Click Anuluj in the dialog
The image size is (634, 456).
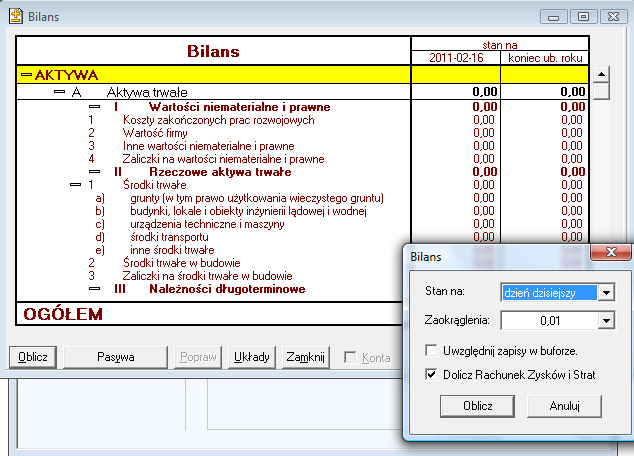pyautogui.click(x=564, y=406)
